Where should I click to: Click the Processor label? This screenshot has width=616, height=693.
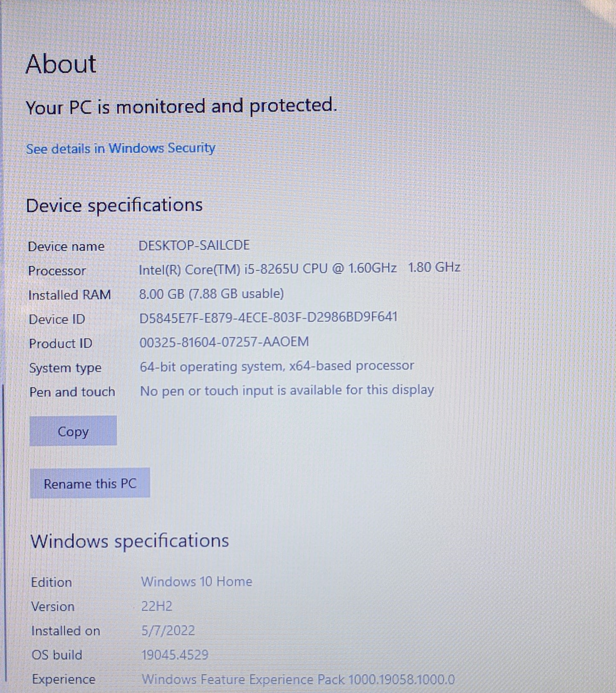tap(57, 271)
